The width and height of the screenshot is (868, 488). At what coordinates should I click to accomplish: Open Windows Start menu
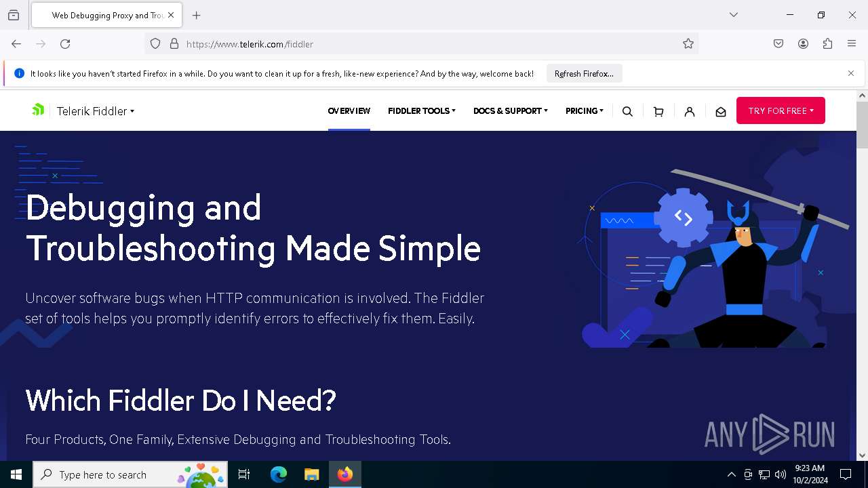coord(16,474)
